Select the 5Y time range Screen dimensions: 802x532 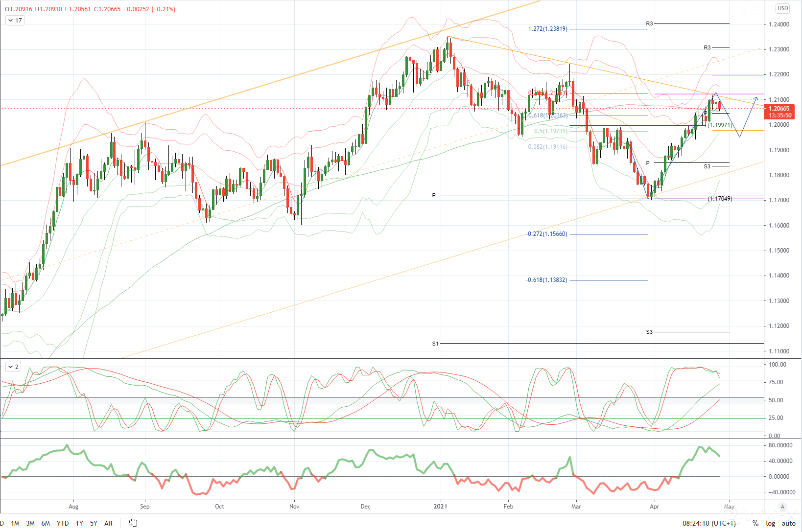(x=94, y=523)
